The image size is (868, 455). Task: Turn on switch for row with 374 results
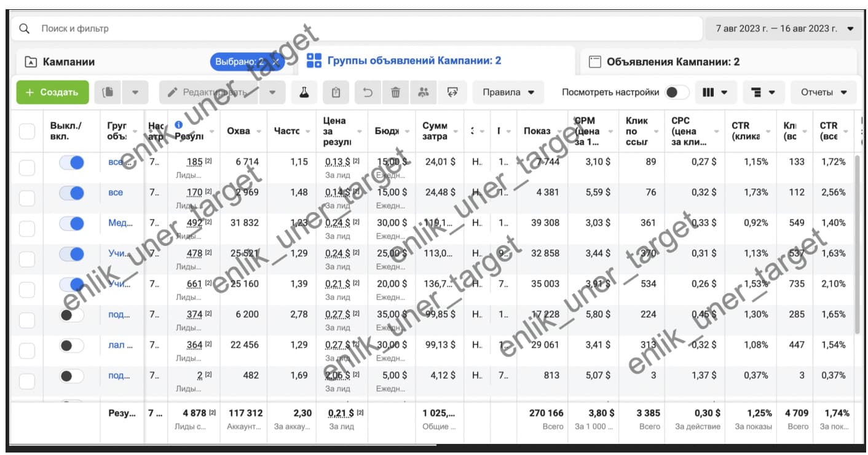click(71, 315)
